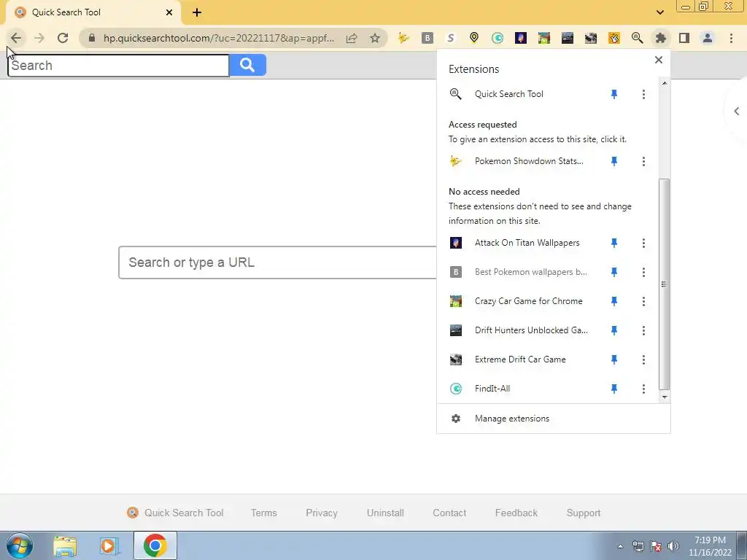Viewport: 747px width, 560px height.
Task: Unpin Best Pokemon wallpapers extension
Action: [614, 273]
